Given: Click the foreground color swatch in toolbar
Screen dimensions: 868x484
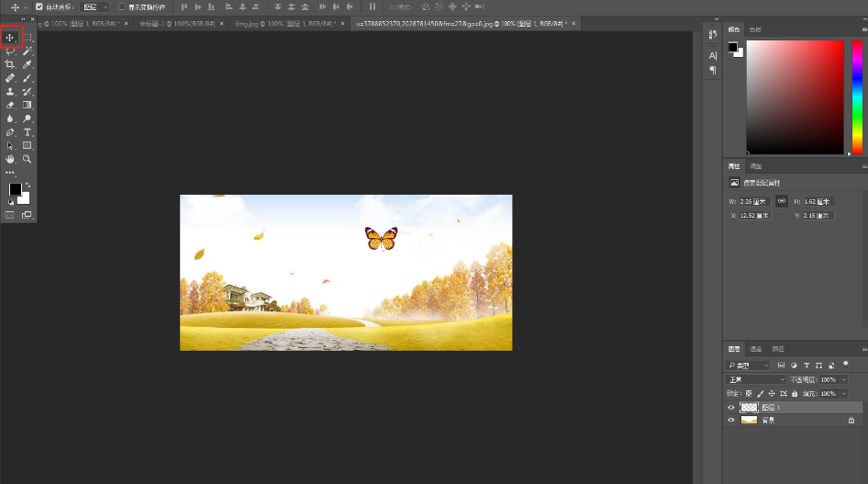Looking at the screenshot, I should pyautogui.click(x=15, y=189).
